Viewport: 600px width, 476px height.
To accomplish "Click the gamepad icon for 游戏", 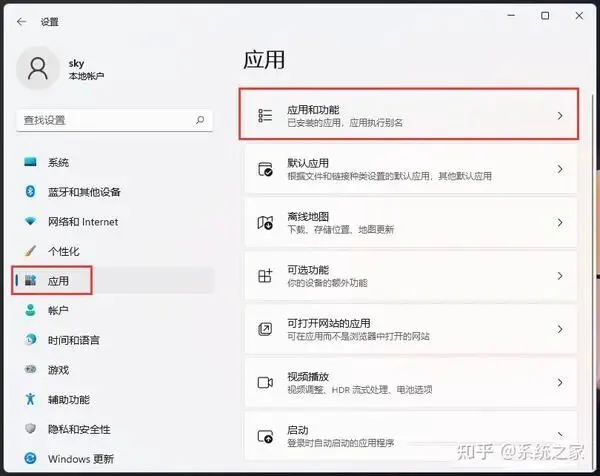I will point(30,369).
